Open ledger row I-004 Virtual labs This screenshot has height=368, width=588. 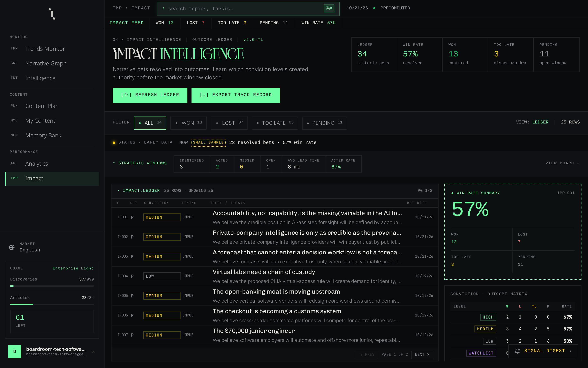pyautogui.click(x=275, y=276)
